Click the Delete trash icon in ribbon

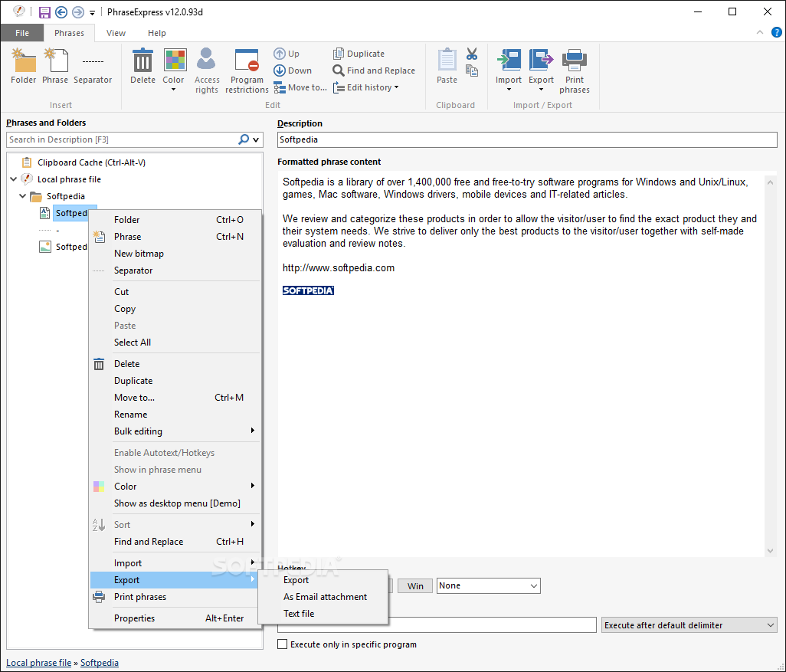tap(142, 66)
